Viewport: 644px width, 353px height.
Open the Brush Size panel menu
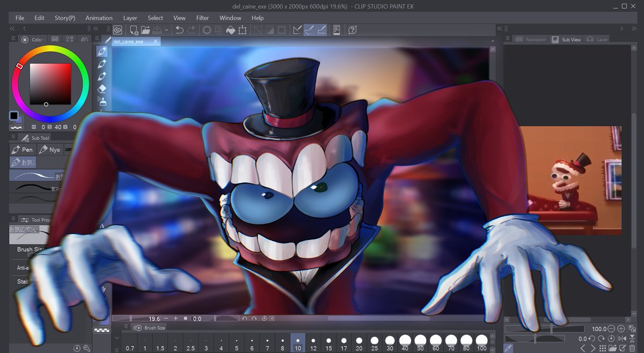(x=126, y=327)
